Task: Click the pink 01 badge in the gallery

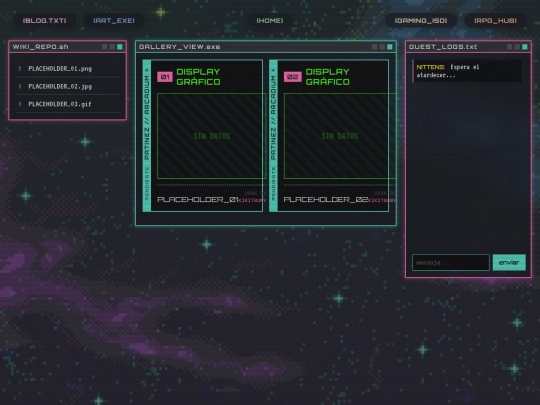Action: coord(165,77)
